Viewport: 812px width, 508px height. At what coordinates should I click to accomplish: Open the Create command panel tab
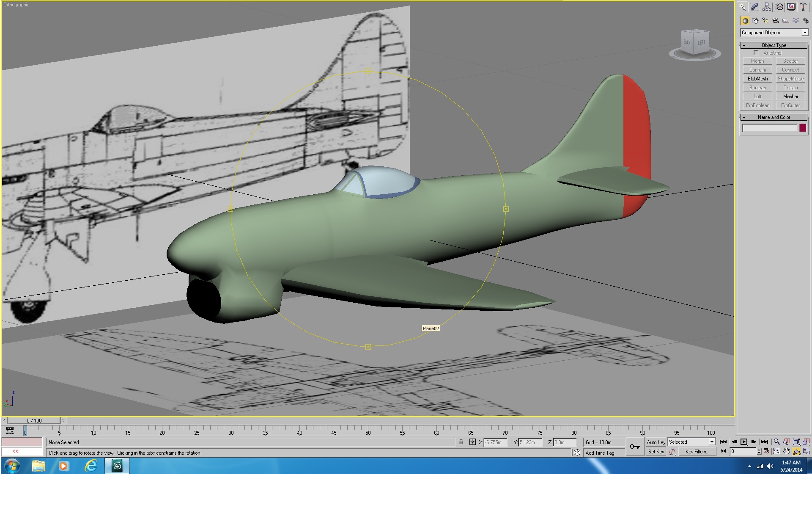click(x=743, y=7)
